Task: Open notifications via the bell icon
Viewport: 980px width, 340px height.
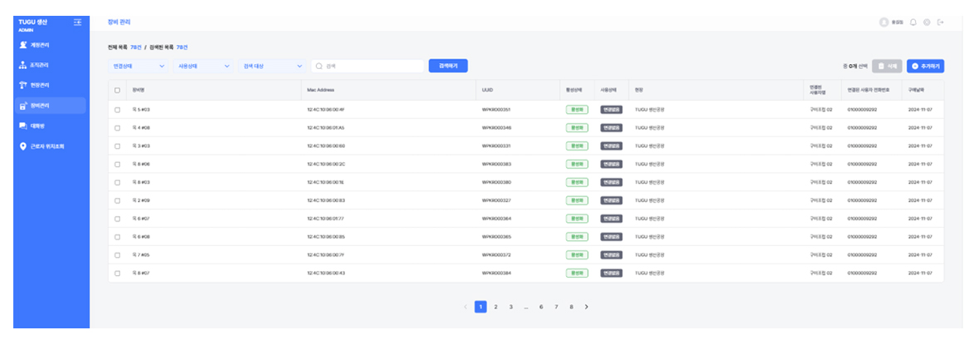Action: pos(914,22)
